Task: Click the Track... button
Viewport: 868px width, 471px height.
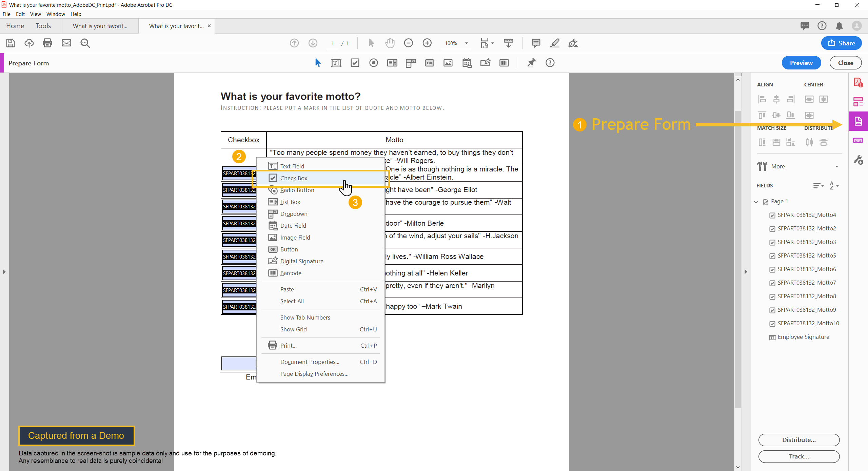Action: 799,456
